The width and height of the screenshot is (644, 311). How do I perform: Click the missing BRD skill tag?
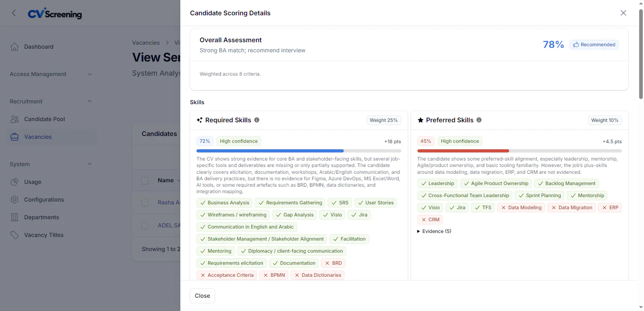(x=333, y=263)
